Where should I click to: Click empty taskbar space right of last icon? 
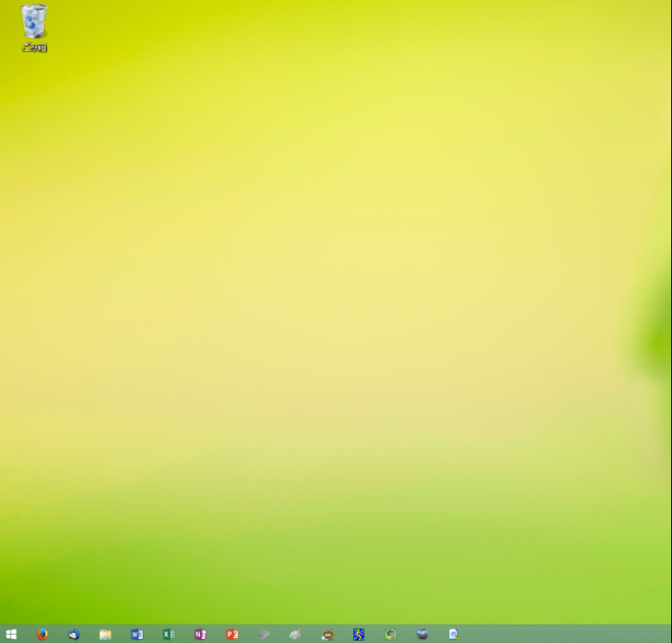564,635
